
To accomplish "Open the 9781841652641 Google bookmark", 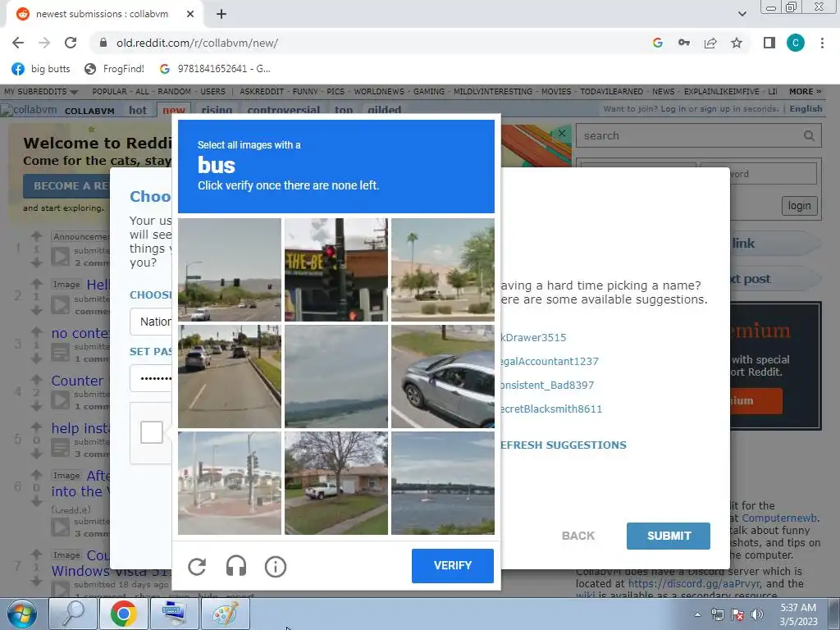I will pos(215,69).
